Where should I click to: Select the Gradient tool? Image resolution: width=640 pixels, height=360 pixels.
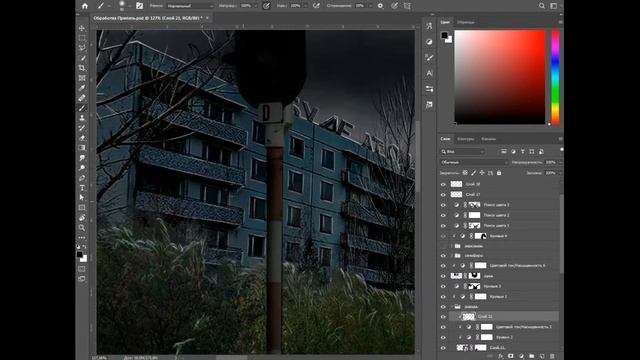click(x=82, y=148)
